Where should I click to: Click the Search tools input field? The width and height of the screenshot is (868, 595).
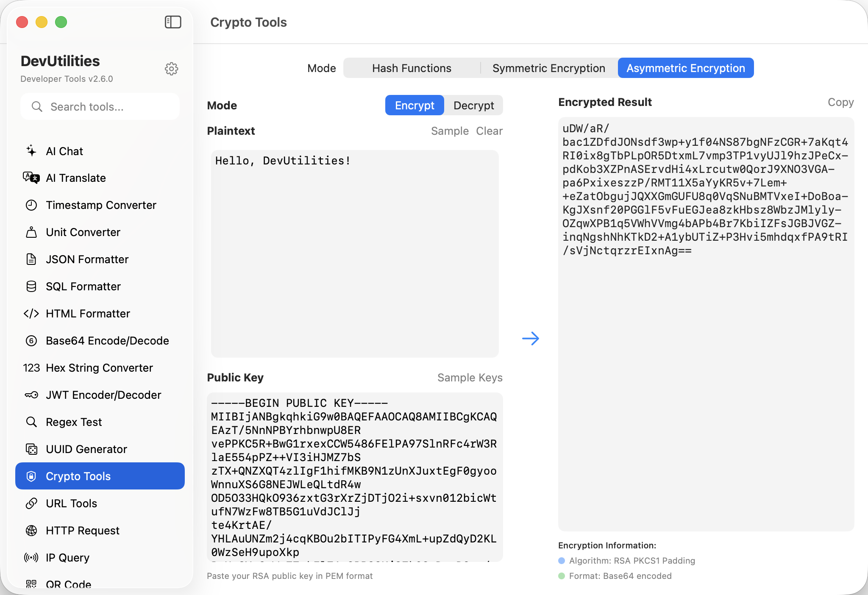pos(100,107)
